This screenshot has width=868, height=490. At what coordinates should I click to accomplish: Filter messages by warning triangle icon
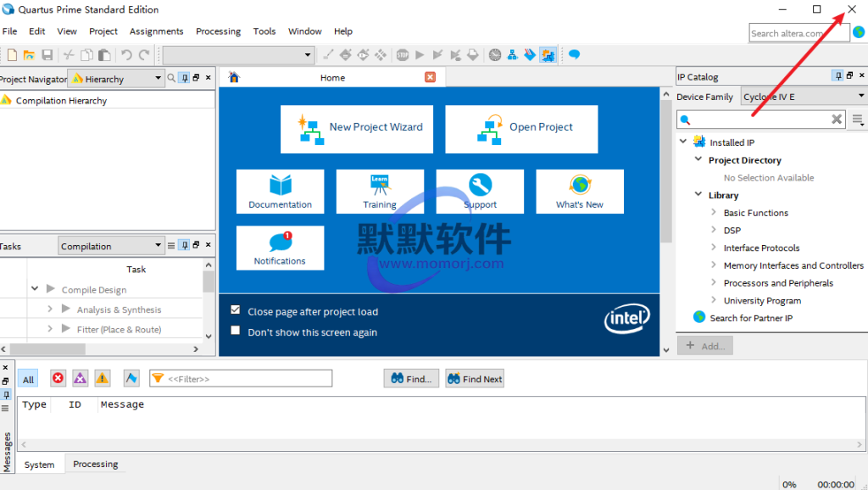point(103,378)
